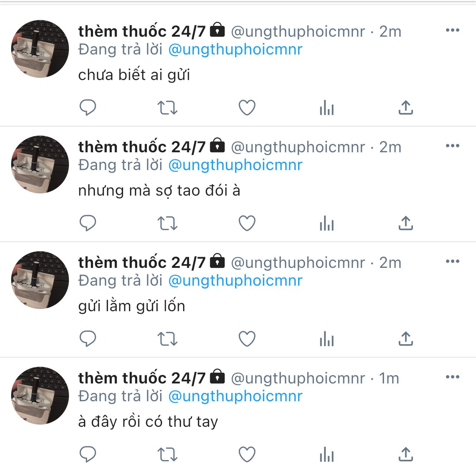The height and width of the screenshot is (472, 476).
Task: Open "thèm thuốc 24/7" name on third tweet
Action: tap(142, 263)
